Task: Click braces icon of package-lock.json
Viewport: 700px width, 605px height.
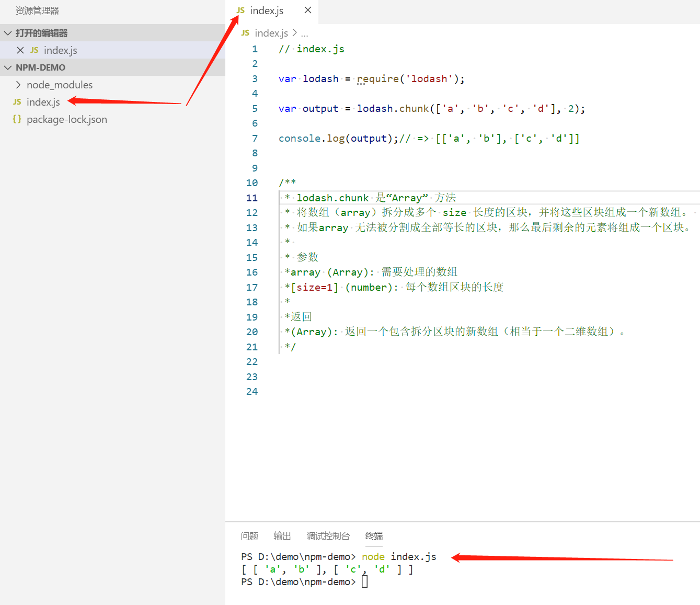Action: click(x=17, y=119)
